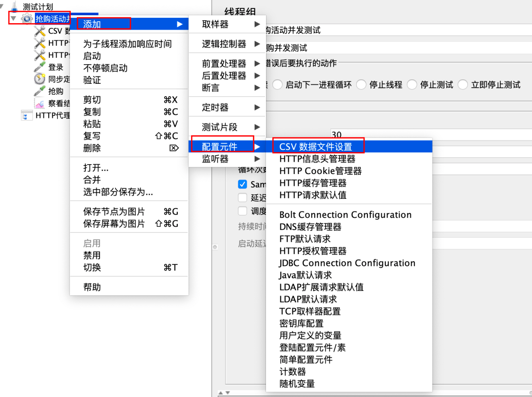Select the 停止线程 radio button
The height and width of the screenshot is (397, 532).
click(361, 84)
